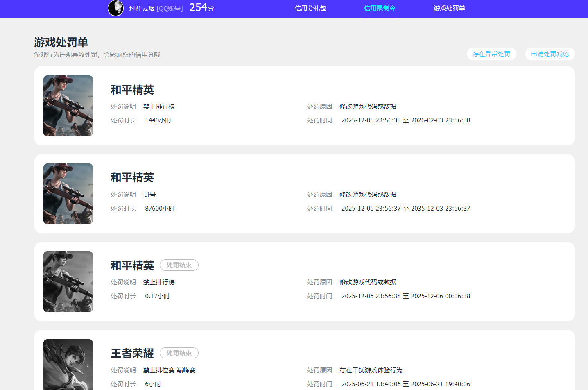
Task: Click 存在干扰游戏体验行为 reason on 王者荣耀 card
Action: 370,370
